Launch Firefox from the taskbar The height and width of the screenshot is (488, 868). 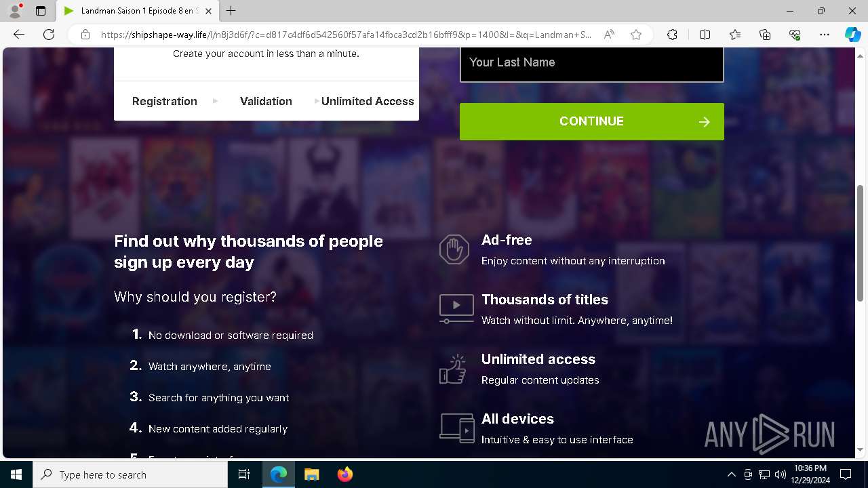pos(344,474)
